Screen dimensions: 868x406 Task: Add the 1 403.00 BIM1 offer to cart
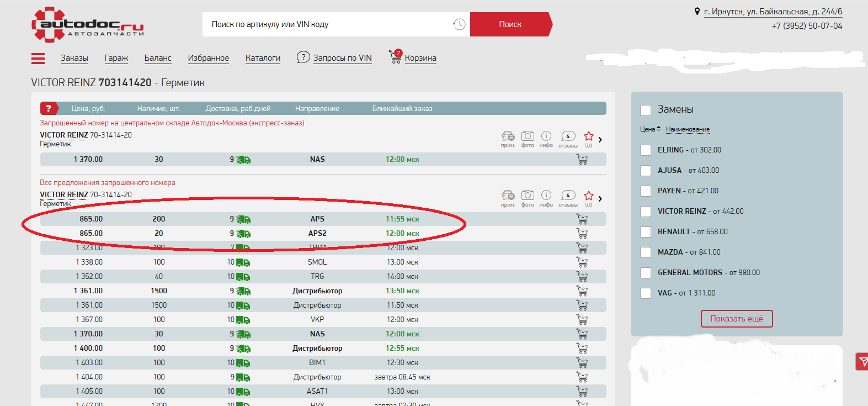(x=582, y=362)
